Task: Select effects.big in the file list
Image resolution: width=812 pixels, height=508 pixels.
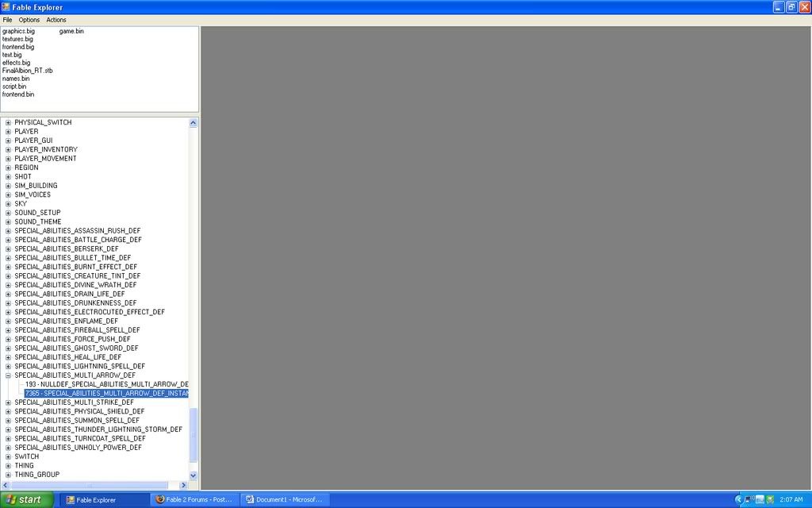Action: coord(16,63)
